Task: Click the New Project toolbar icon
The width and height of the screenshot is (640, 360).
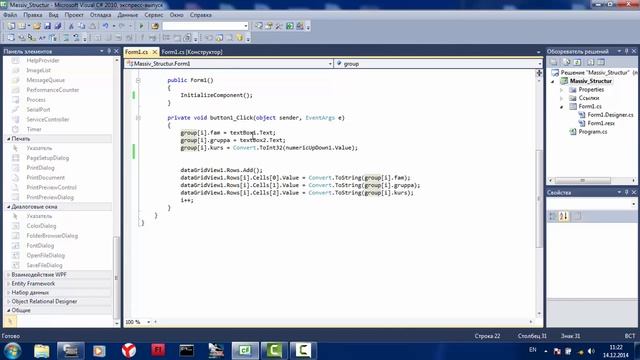Action: coord(11,26)
